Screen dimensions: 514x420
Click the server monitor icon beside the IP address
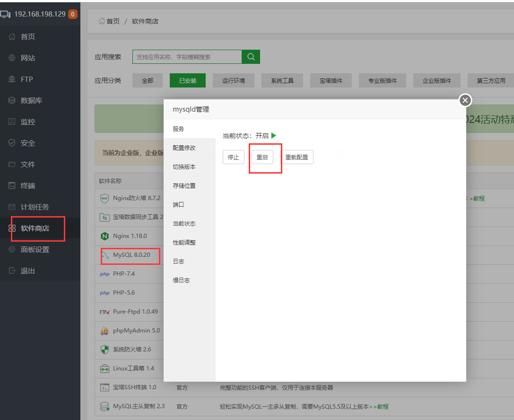6,14
